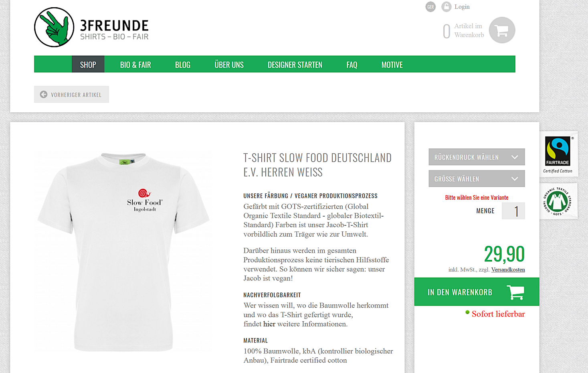Click the Fairtrade Certified Cotton badge

click(x=558, y=155)
